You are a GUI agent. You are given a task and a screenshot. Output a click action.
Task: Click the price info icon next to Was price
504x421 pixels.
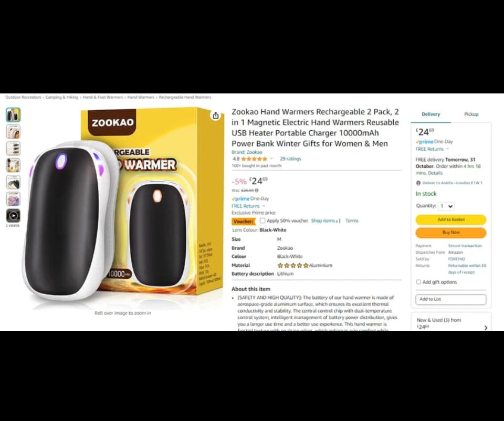(257, 190)
